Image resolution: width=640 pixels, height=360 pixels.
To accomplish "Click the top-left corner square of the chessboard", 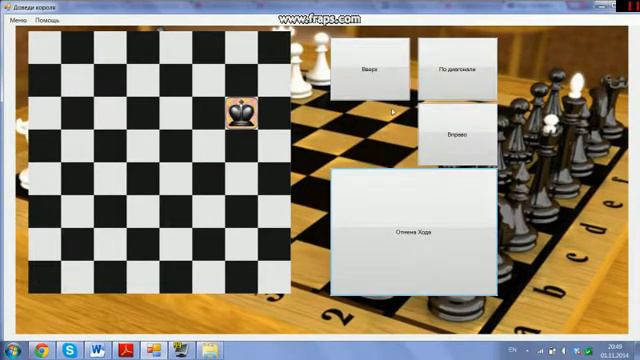I will click(x=45, y=47).
